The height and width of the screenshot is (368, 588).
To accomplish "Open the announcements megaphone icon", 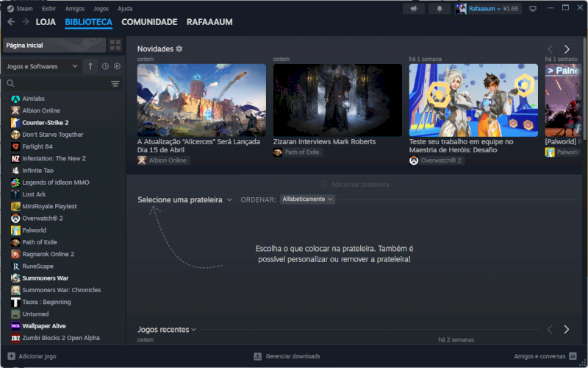I will point(414,9).
